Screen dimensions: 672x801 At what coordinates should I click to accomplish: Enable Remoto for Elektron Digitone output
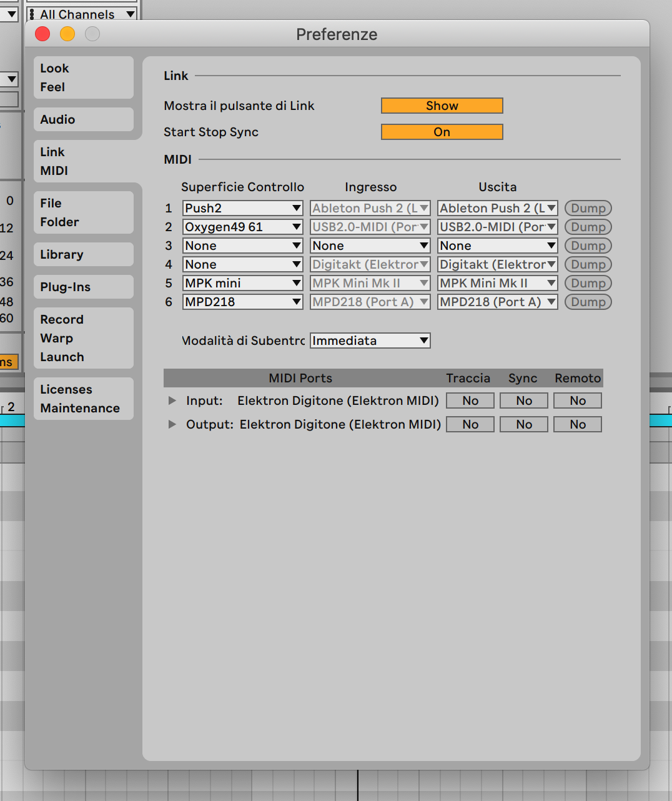click(x=578, y=424)
